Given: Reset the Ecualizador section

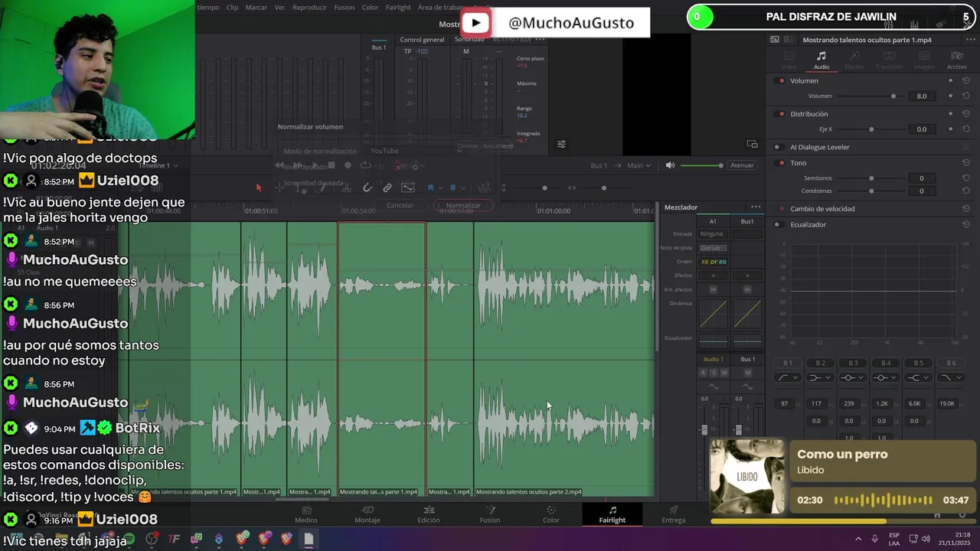Looking at the screenshot, I should click(966, 224).
